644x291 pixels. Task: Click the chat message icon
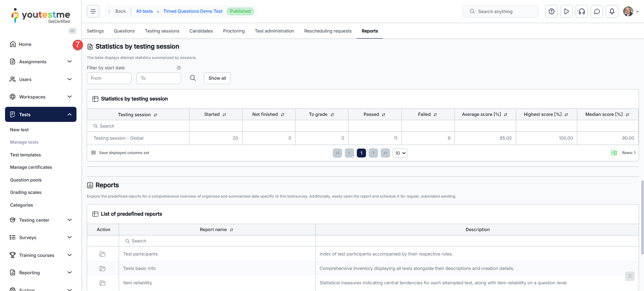point(597,11)
